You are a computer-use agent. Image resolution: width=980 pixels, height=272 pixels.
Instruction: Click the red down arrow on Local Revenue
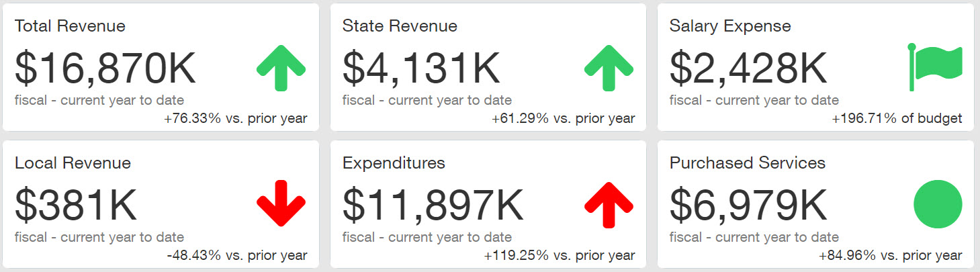coord(281,203)
